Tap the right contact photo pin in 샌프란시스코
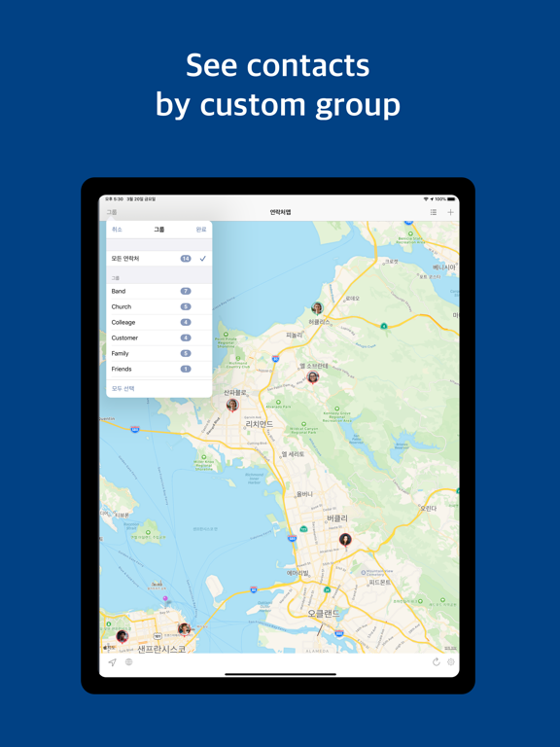This screenshot has height=747, width=560. coord(184,629)
